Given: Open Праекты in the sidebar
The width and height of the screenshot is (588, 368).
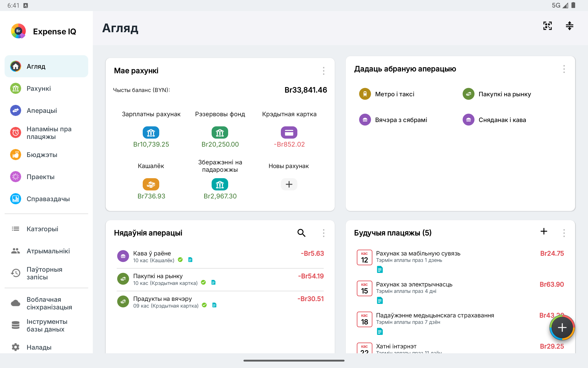Looking at the screenshot, I should point(46,177).
